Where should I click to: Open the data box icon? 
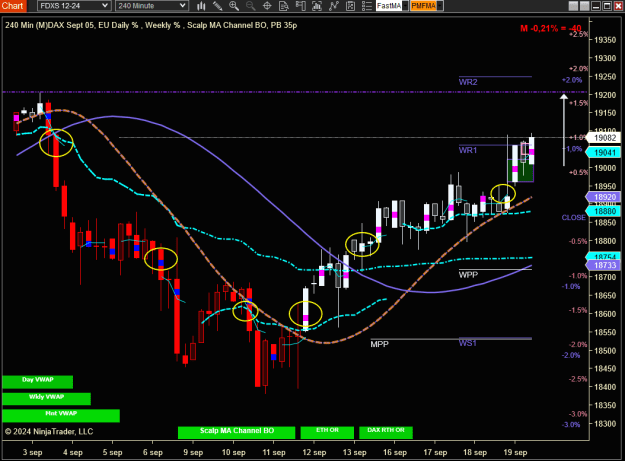[284, 6]
